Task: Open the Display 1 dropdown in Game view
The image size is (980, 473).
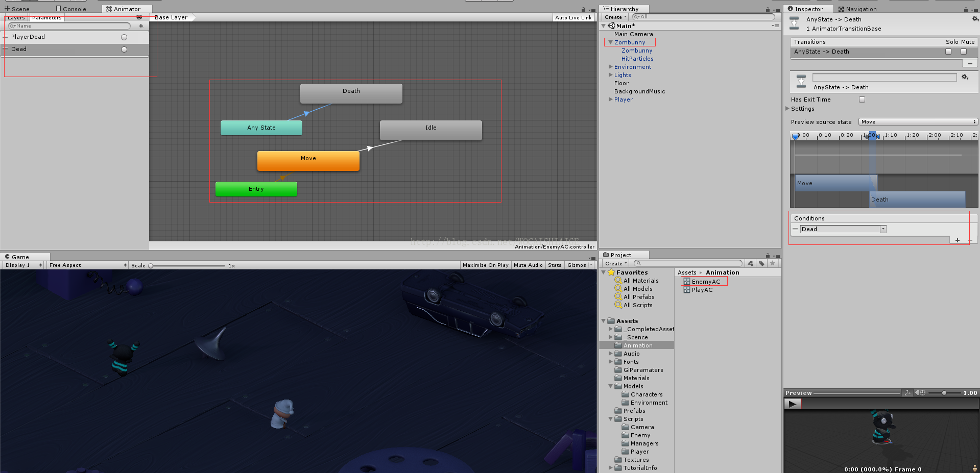Action: tap(23, 265)
